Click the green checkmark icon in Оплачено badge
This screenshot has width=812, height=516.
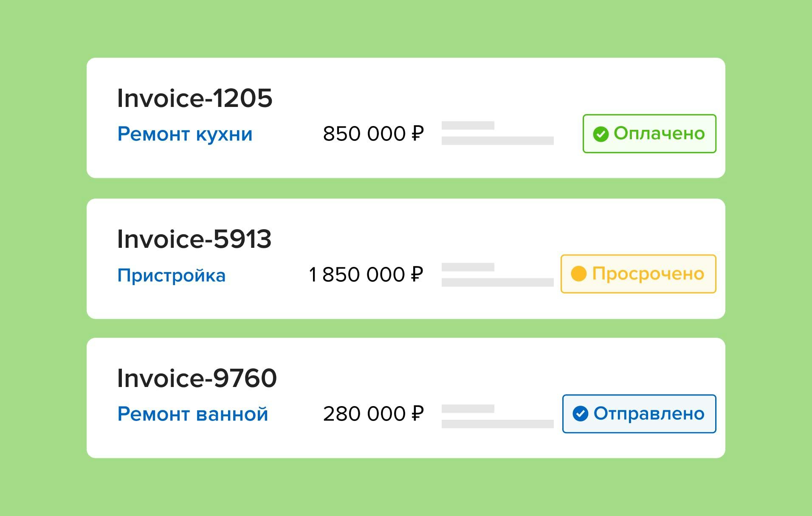click(601, 134)
